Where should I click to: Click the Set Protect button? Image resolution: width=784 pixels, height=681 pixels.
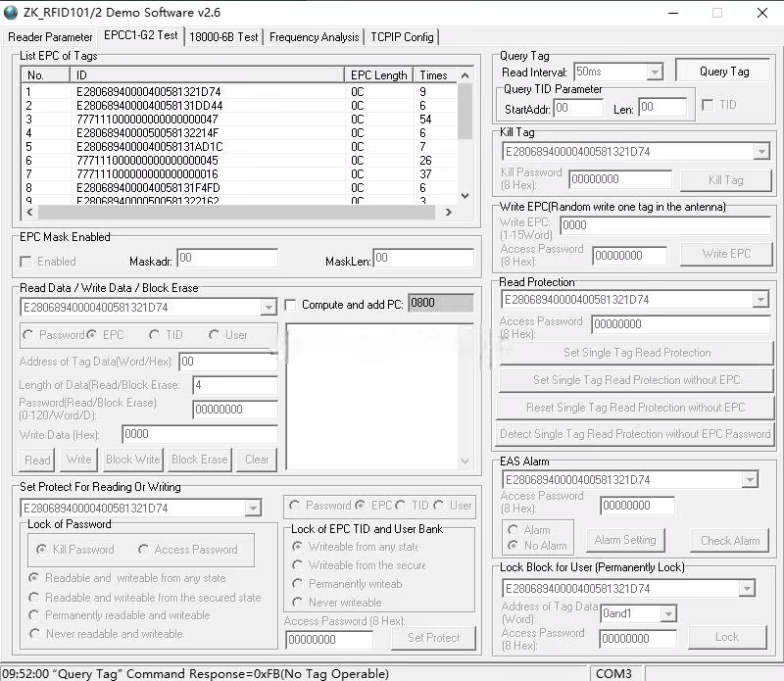coord(433,638)
